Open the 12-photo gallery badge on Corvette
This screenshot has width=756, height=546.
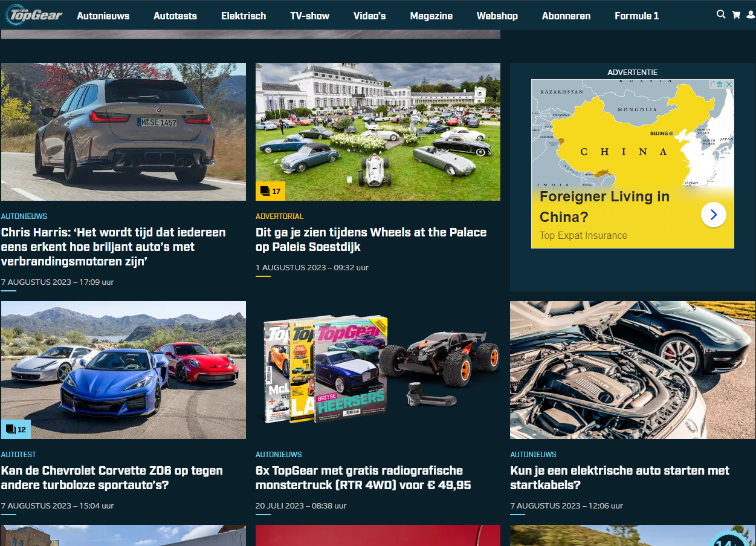point(16,429)
